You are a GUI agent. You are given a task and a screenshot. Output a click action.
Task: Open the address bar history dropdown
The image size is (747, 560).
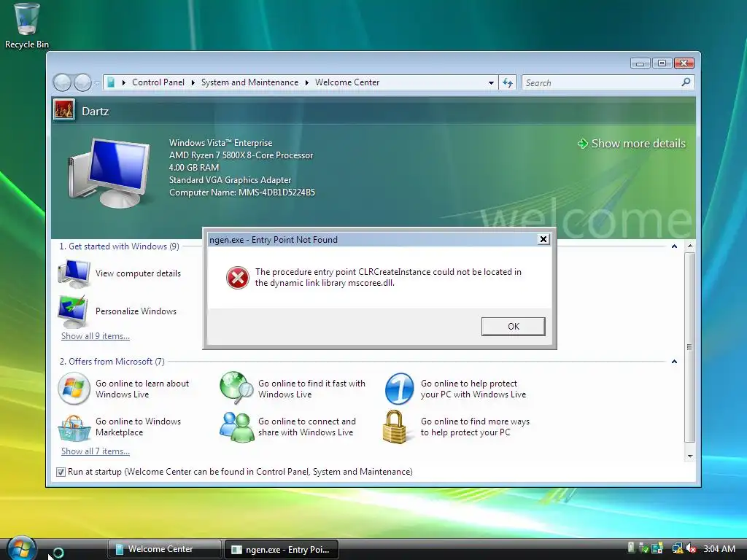pyautogui.click(x=491, y=83)
